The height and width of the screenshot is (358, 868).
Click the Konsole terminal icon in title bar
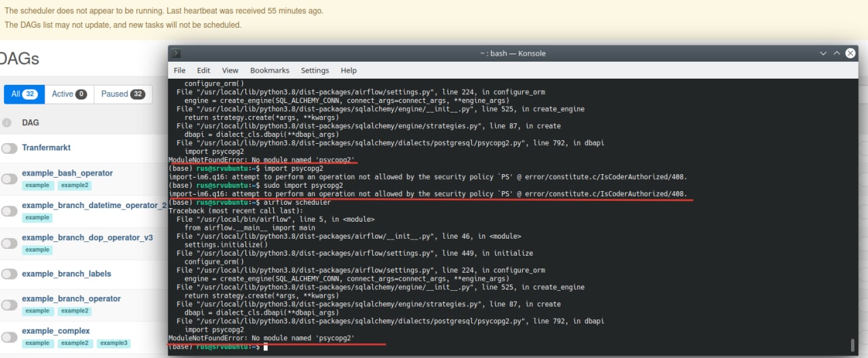[x=176, y=54]
